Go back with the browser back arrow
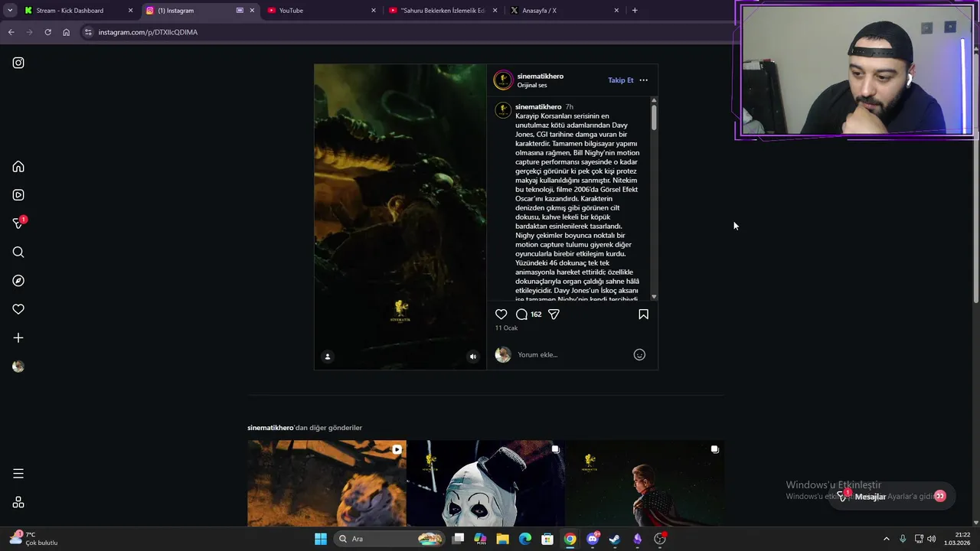Viewport: 980px width, 551px height. click(11, 32)
